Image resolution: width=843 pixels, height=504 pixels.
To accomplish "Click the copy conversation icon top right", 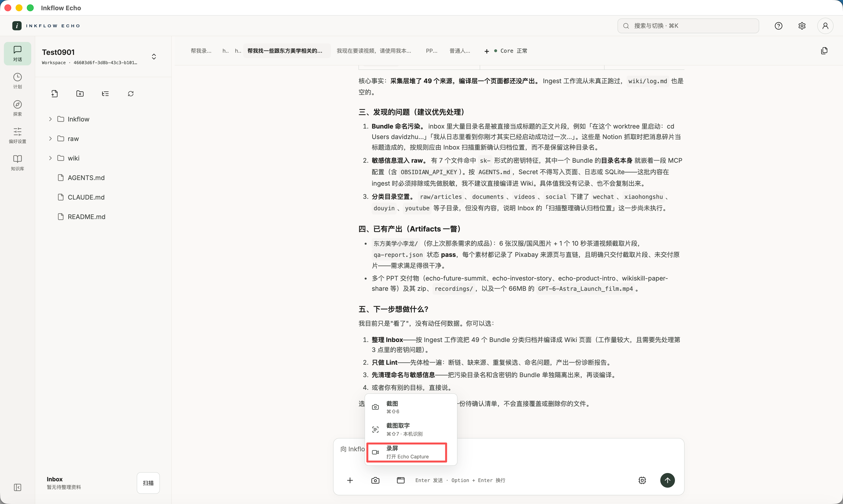I will tap(824, 51).
